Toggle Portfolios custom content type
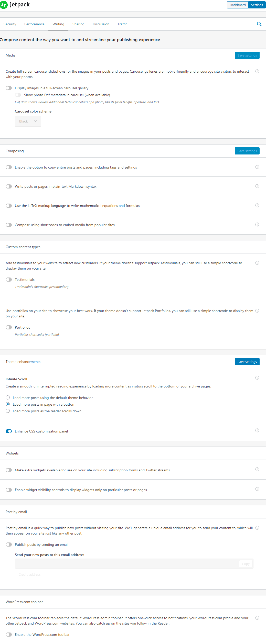Screen dimensions: 266x644 (x=9, y=327)
